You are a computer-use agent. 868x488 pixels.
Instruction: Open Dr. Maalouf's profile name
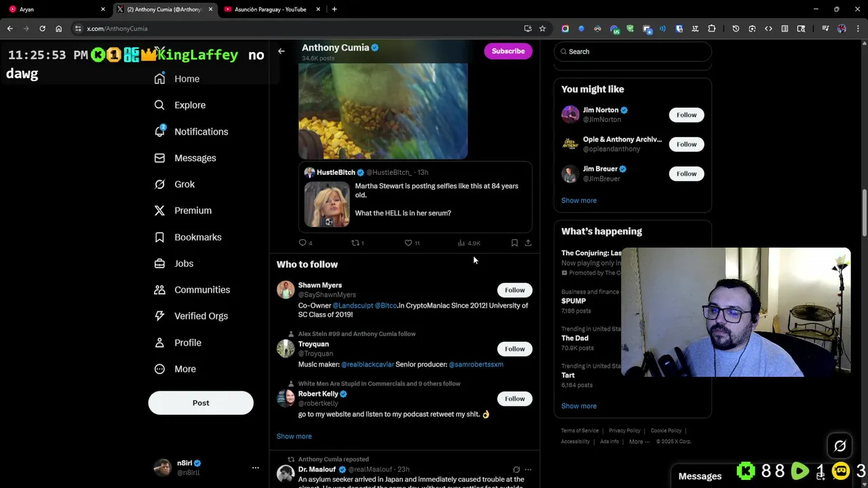317,470
